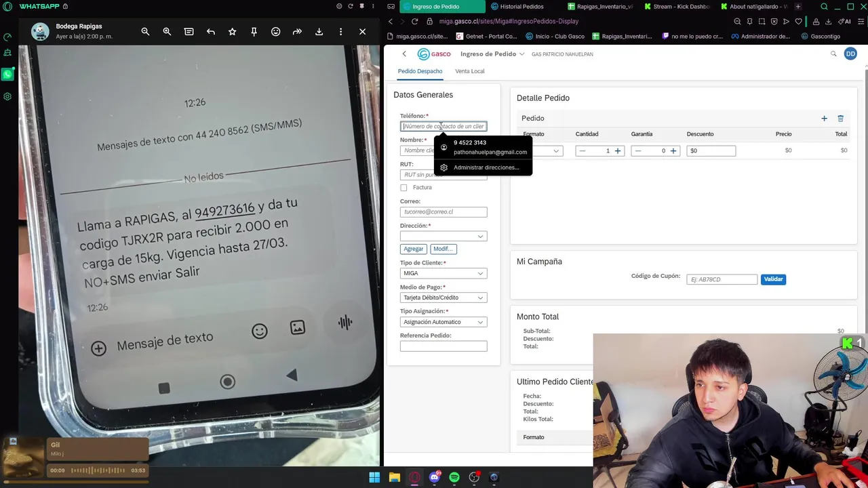Zoom out the WhatsApp image viewer
Viewport: 868px width, 488px height.
[x=145, y=32]
